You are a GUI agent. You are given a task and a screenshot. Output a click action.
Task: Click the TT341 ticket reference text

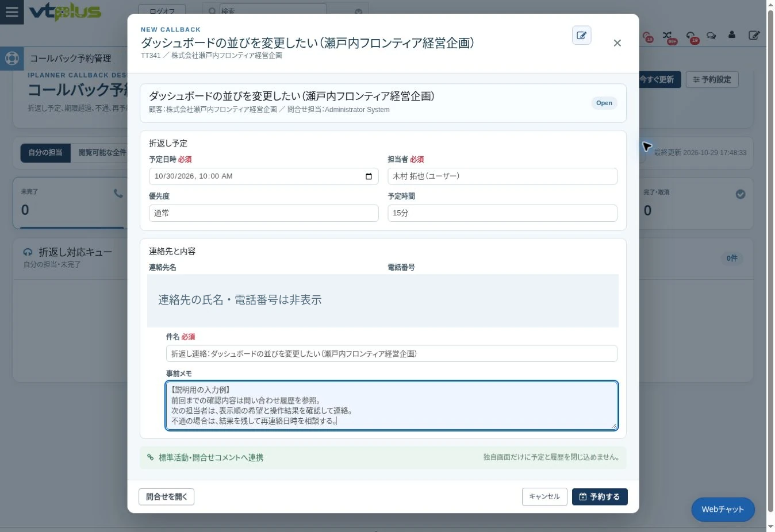[x=151, y=56]
